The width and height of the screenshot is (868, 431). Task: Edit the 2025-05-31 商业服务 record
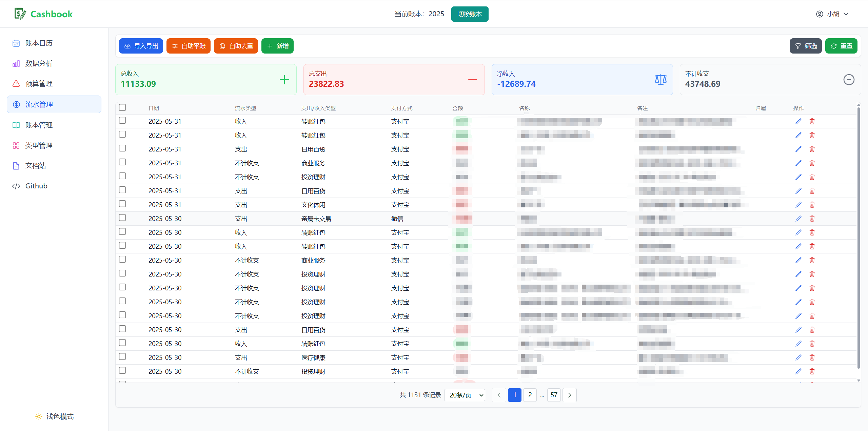point(798,163)
